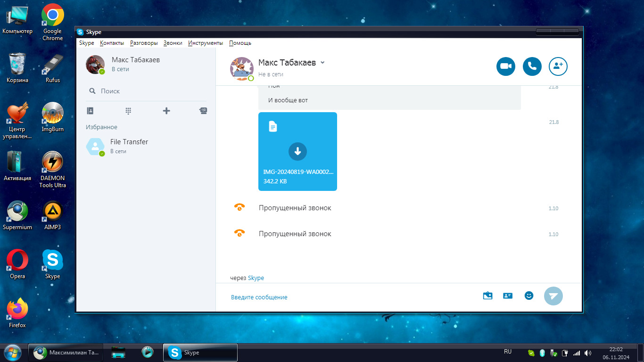This screenshot has width=644, height=362.
Task: Click the last missed call phone icon
Action: pyautogui.click(x=239, y=233)
